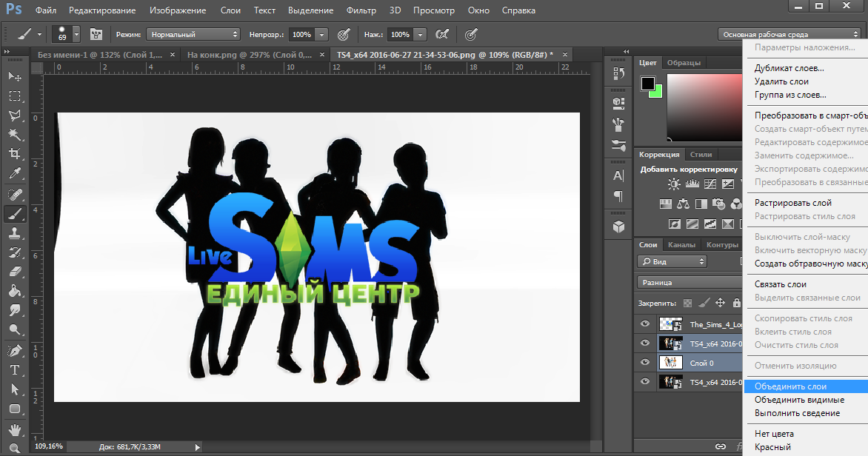The width and height of the screenshot is (868, 456).
Task: Open the Режим blending mode dropdown
Action: [x=193, y=34]
